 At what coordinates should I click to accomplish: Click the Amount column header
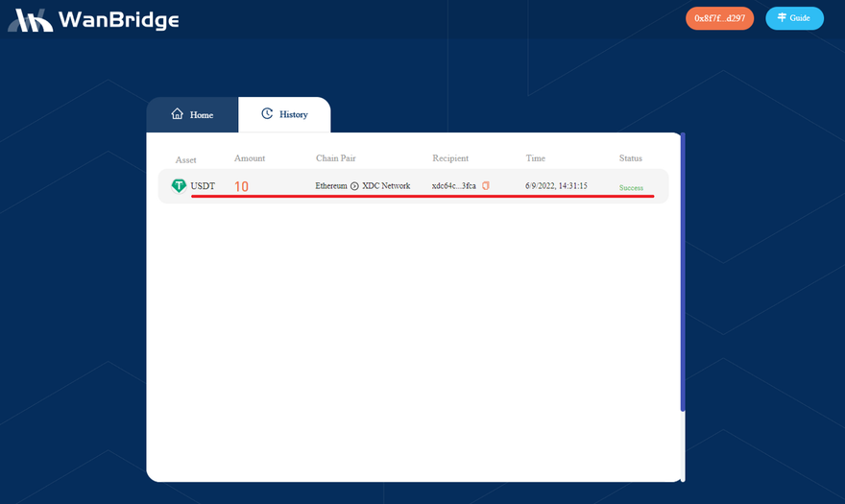click(x=250, y=158)
